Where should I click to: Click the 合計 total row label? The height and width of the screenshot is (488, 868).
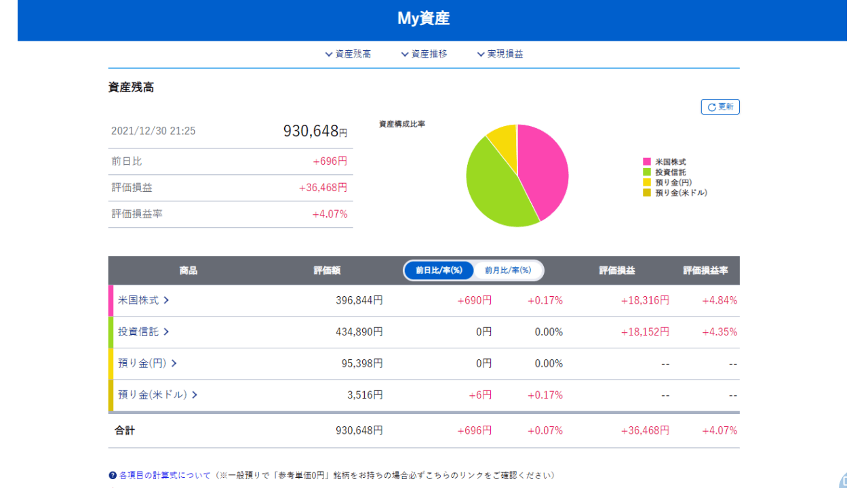pyautogui.click(x=125, y=430)
